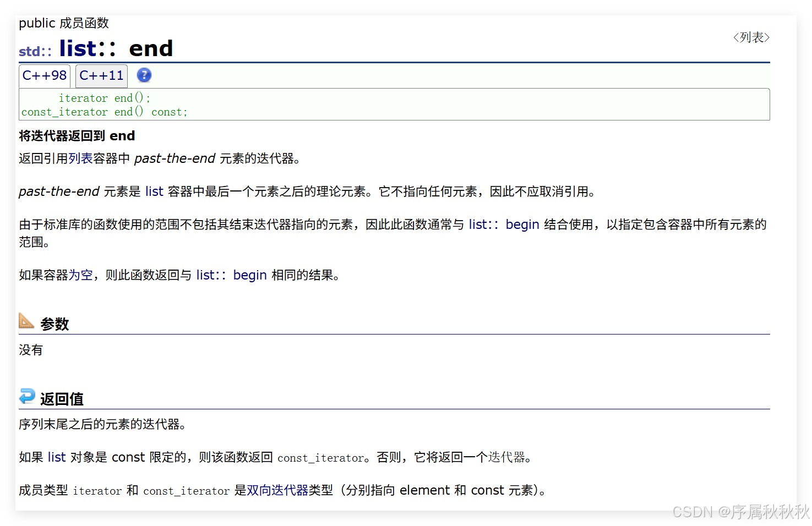Click the triangle ruler icon beside 参数
The image size is (812, 526).
coord(26,321)
